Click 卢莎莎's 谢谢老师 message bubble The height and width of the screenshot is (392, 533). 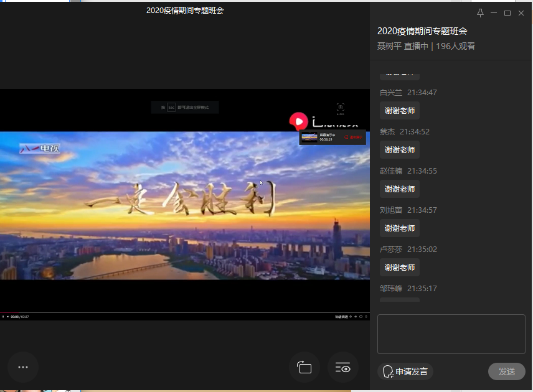click(399, 268)
